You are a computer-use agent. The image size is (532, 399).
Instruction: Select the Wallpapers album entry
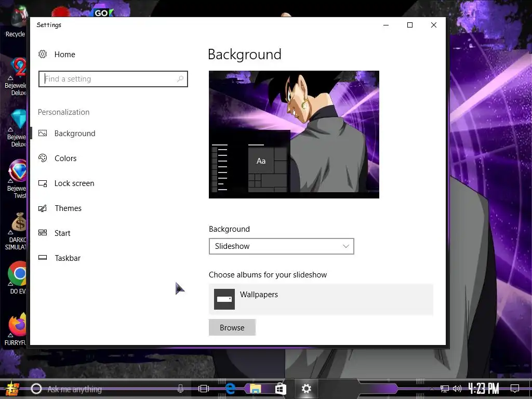click(321, 299)
